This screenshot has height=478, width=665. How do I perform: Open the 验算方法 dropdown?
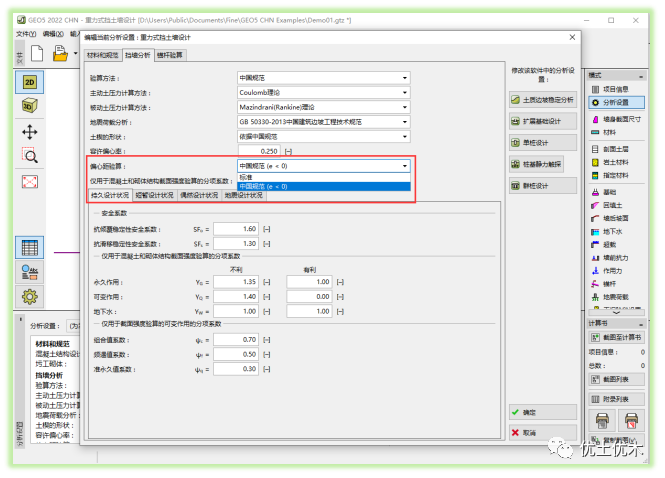(x=324, y=78)
